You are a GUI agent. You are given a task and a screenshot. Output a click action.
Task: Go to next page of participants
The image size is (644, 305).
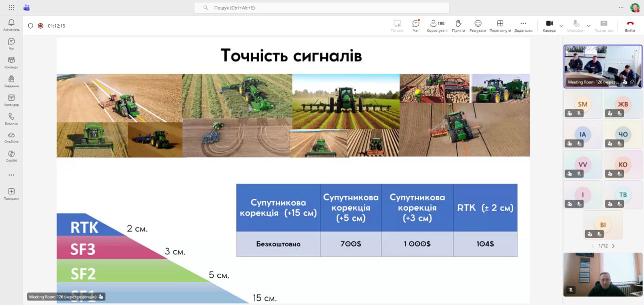tap(613, 246)
